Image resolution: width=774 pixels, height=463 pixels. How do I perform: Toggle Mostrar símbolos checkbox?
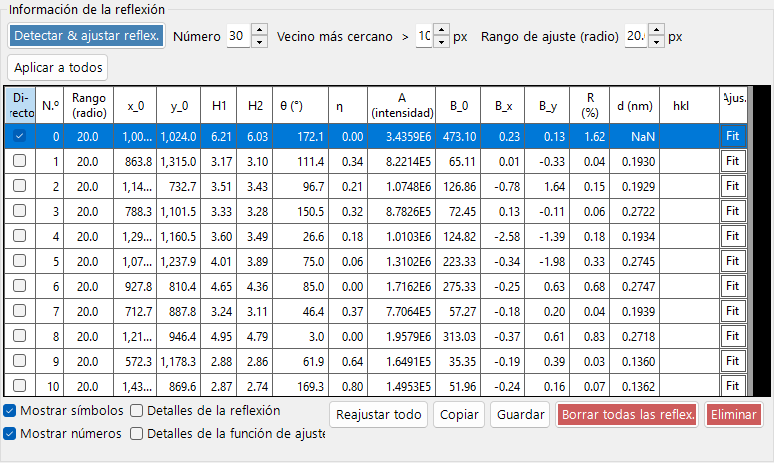click(9, 411)
